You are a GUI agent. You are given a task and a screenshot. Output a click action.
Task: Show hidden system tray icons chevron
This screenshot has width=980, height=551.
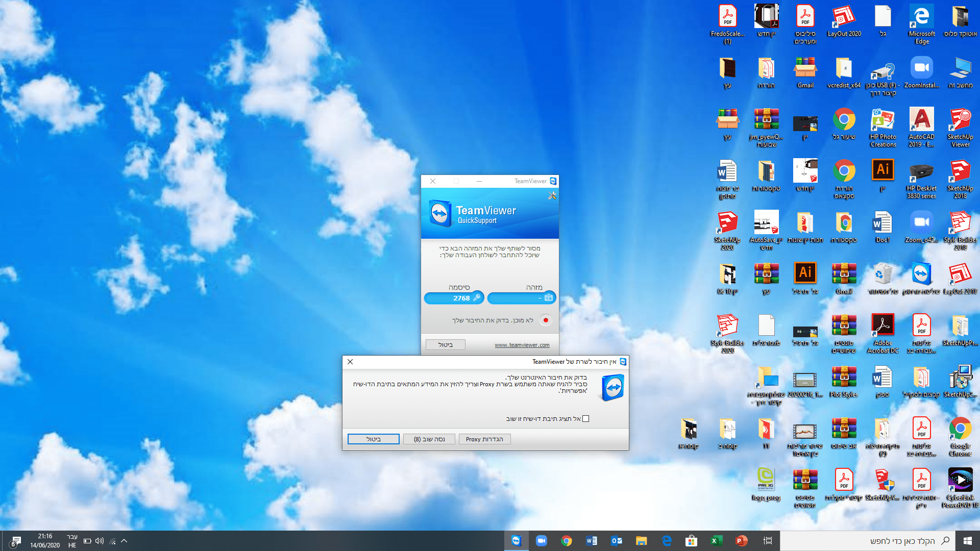coord(124,541)
